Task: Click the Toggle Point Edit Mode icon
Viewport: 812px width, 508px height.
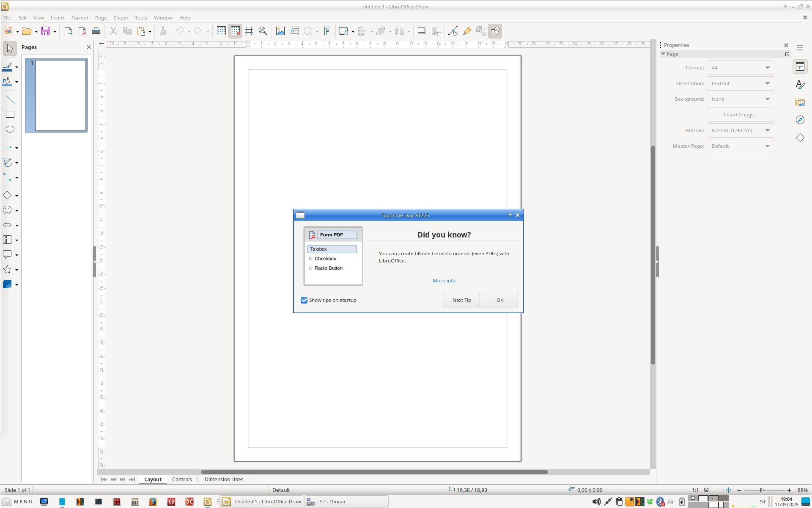Action: point(453,31)
